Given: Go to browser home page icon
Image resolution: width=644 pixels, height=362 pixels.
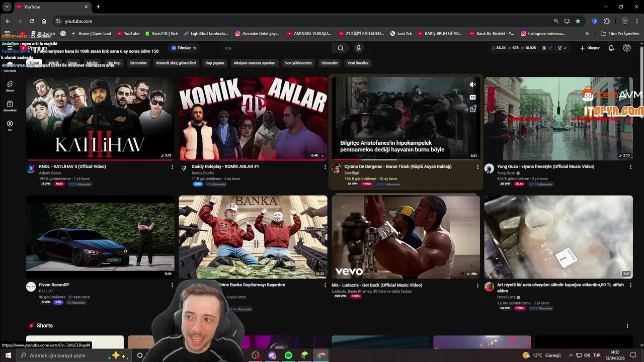Looking at the screenshot, I should [x=44, y=21].
